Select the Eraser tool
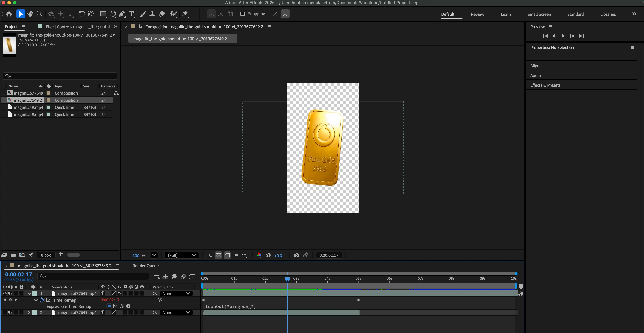 tap(162, 14)
